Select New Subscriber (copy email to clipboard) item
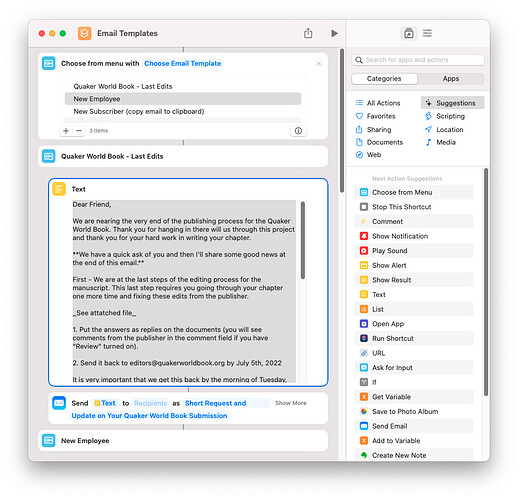 pyautogui.click(x=183, y=111)
